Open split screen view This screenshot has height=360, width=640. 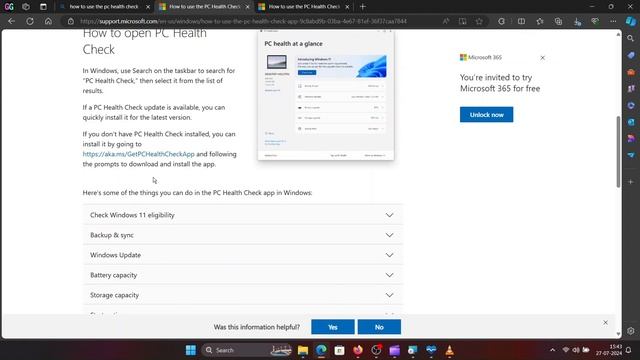click(521, 21)
